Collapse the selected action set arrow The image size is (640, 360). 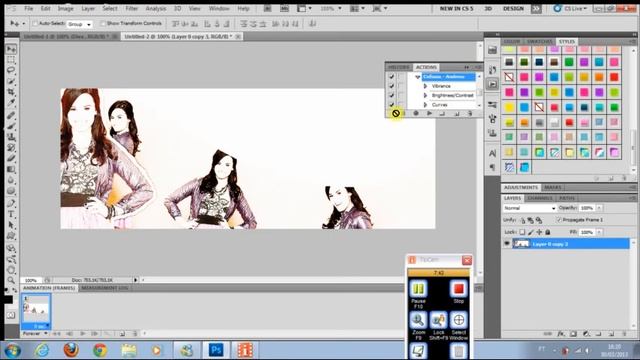click(x=418, y=77)
